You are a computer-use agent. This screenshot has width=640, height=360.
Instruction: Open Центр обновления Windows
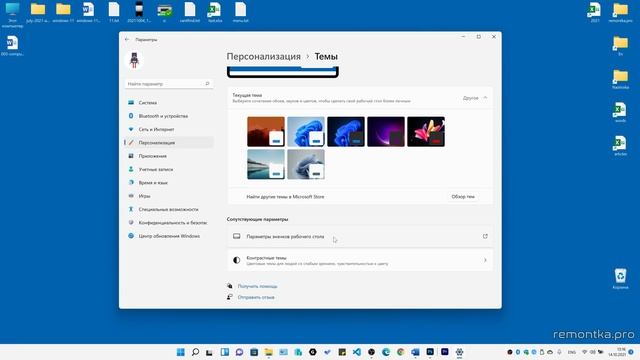pos(169,236)
